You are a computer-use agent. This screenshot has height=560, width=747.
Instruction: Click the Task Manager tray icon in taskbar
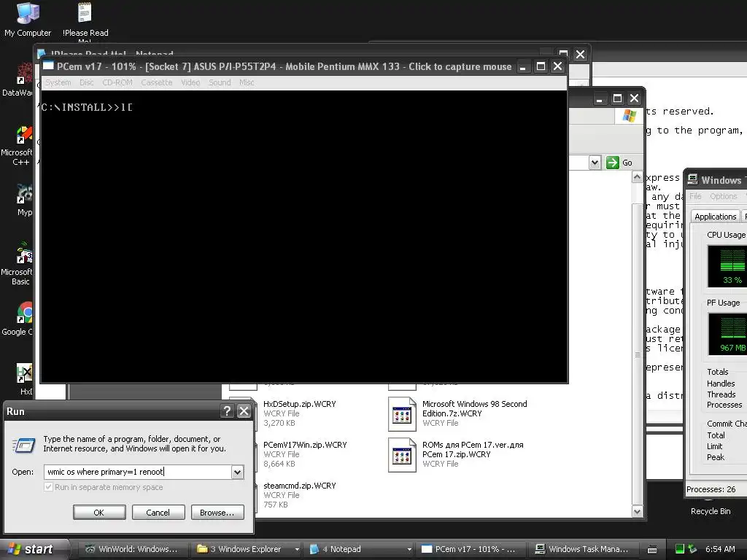pos(680,549)
